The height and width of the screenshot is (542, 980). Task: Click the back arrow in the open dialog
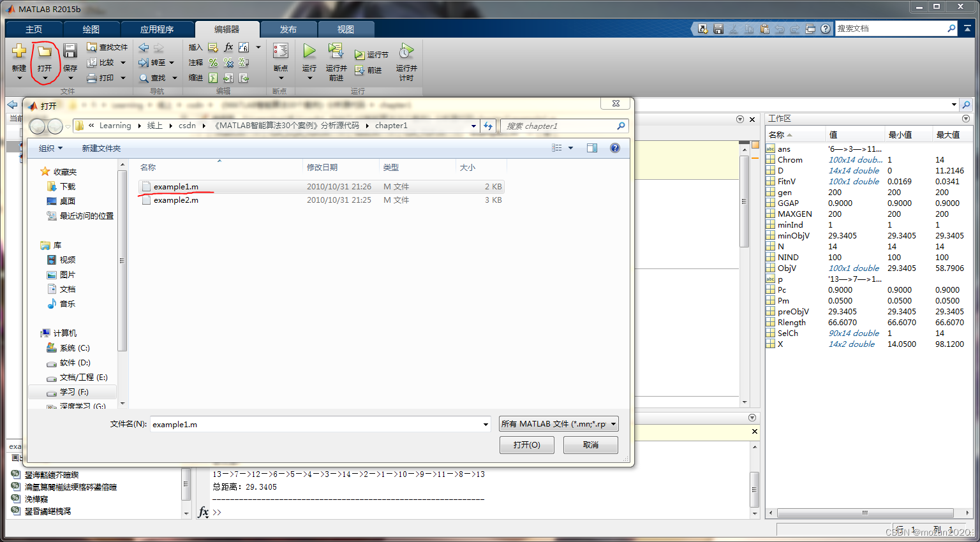click(38, 126)
